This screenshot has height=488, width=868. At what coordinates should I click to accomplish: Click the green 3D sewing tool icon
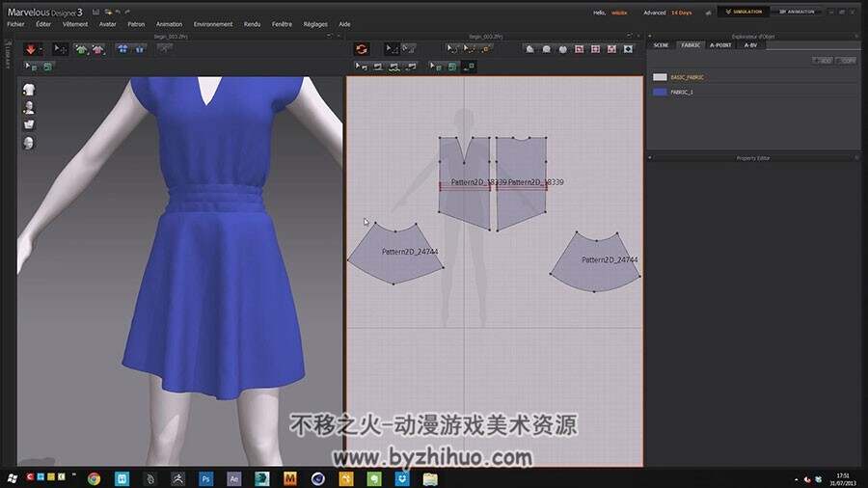point(47,67)
